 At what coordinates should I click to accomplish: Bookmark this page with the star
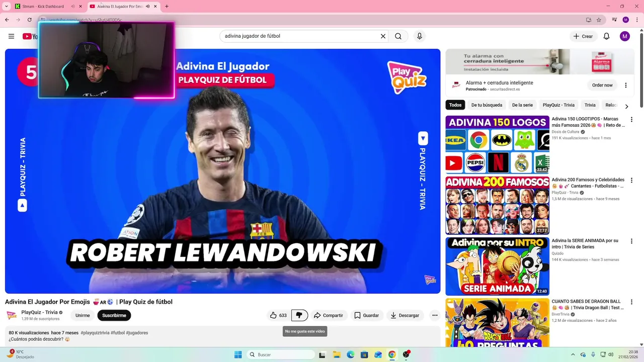(x=599, y=20)
